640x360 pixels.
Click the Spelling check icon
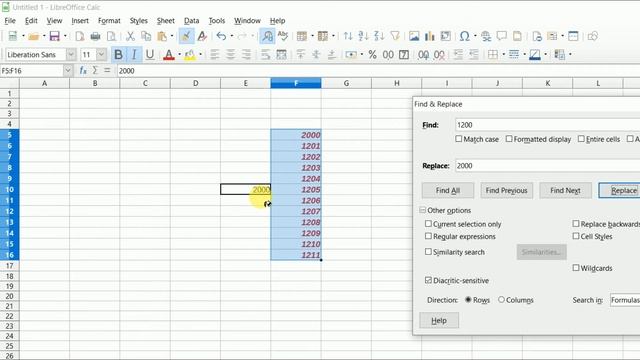283,36
